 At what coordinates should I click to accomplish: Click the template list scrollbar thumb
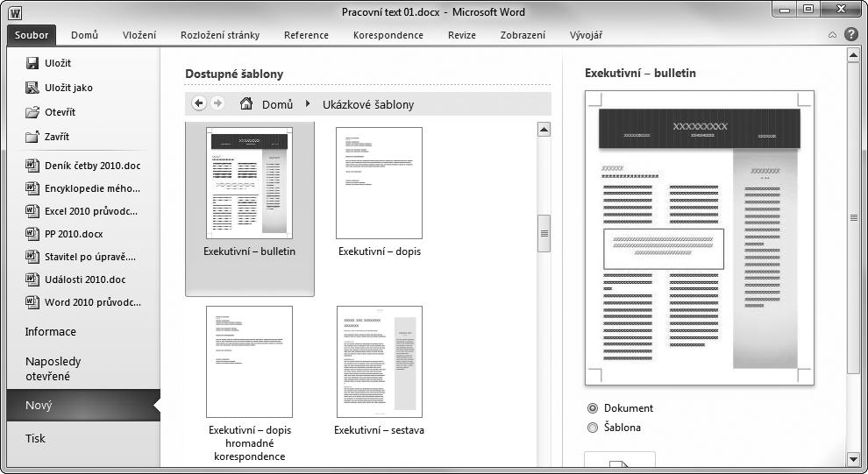click(x=544, y=233)
